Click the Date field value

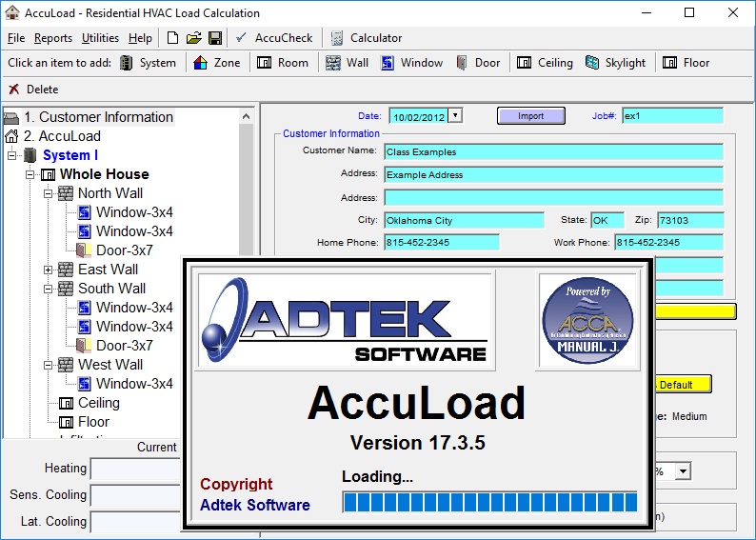point(418,117)
